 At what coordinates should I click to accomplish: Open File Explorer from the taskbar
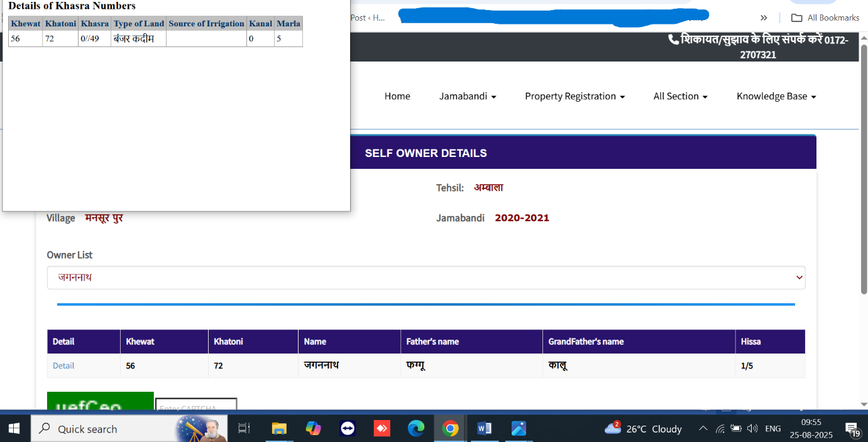[x=279, y=429]
